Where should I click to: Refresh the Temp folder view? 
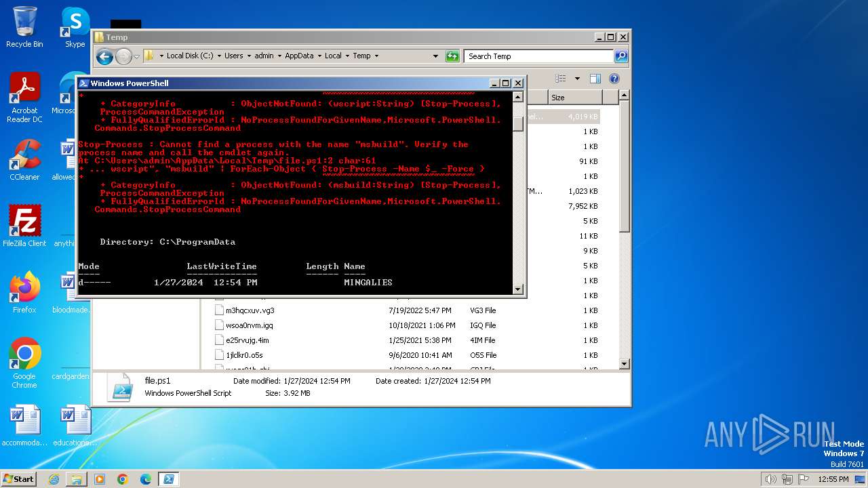click(x=452, y=56)
